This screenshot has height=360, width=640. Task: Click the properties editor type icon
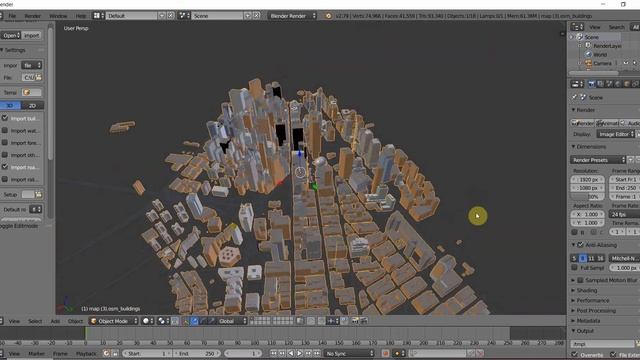point(577,84)
